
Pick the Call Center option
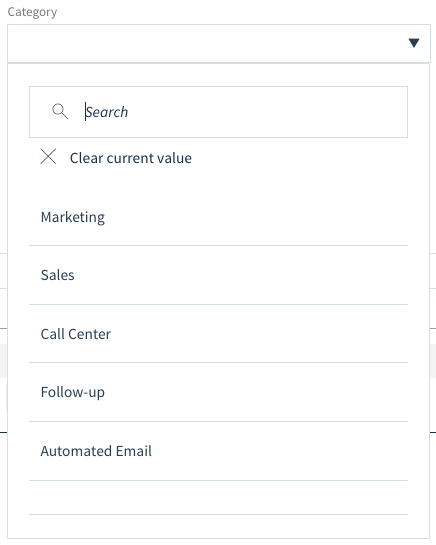point(218,334)
